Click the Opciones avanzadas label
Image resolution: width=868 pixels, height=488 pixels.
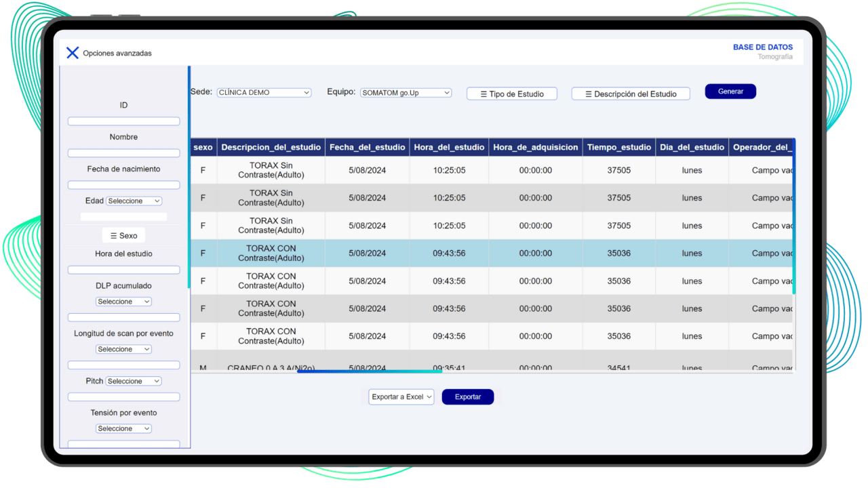[x=117, y=53]
